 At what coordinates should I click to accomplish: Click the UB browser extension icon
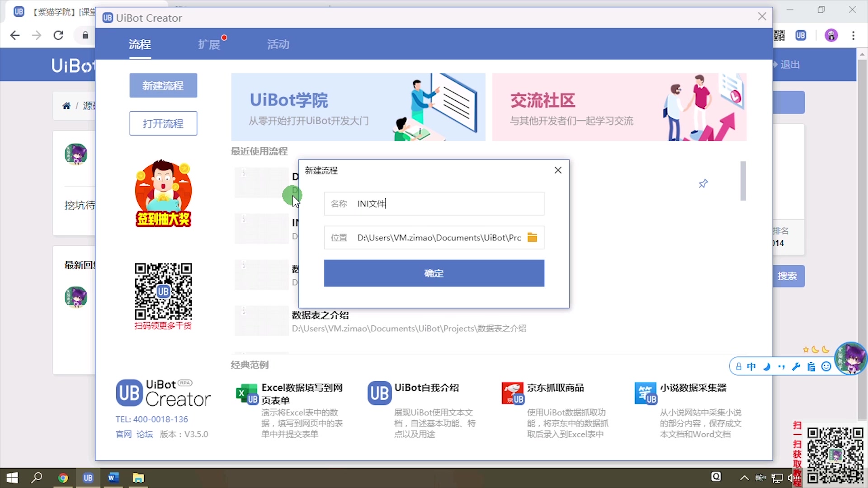tap(801, 35)
